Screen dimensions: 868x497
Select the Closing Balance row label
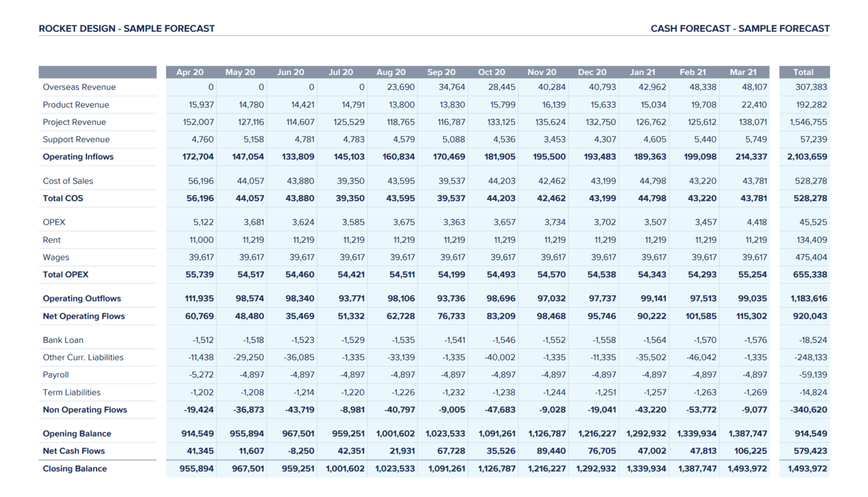point(75,468)
